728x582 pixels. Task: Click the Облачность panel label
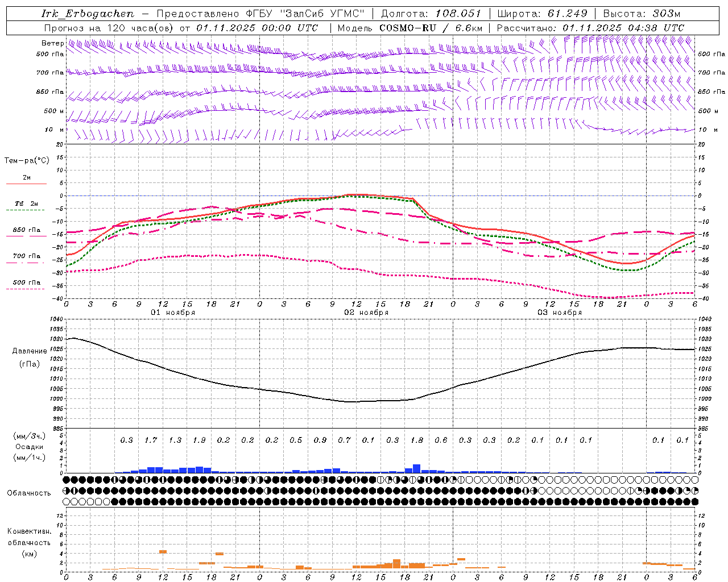coord(29,493)
